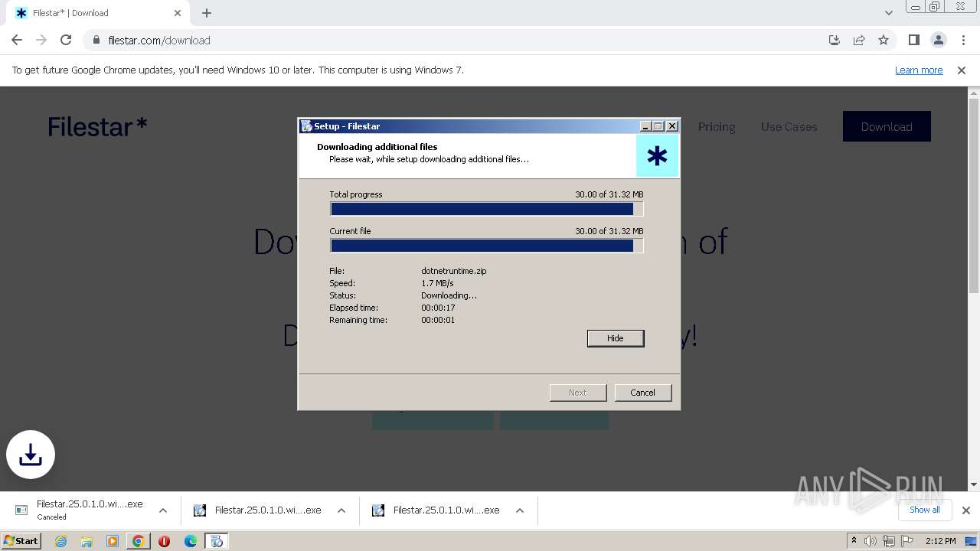980x551 pixels.
Task: Cancel the Filestar setup
Action: point(642,393)
